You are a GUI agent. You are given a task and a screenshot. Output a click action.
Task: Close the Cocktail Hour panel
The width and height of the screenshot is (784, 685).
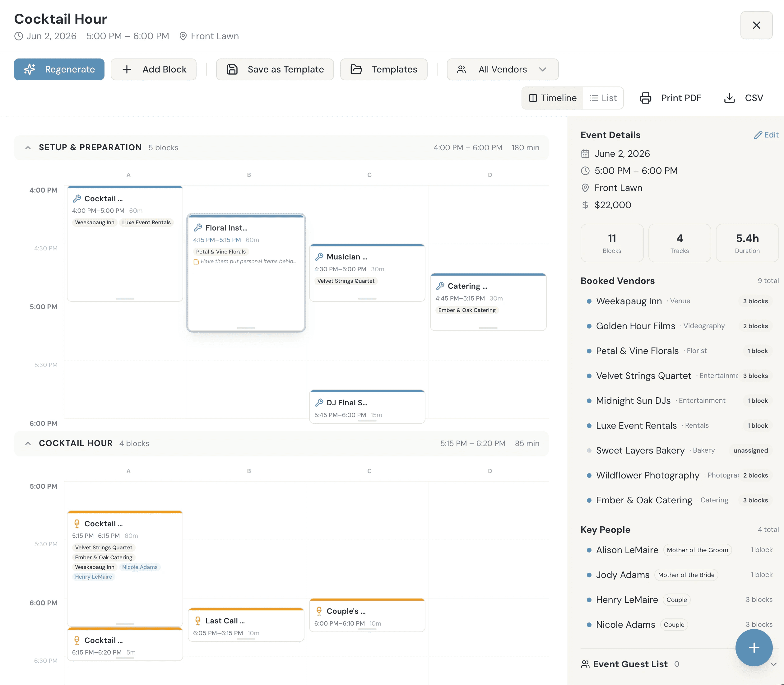click(756, 25)
